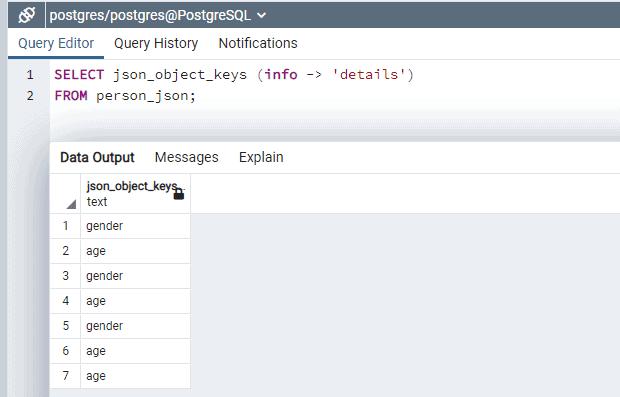
Task: Click the age cell in row 6
Action: pos(136,351)
